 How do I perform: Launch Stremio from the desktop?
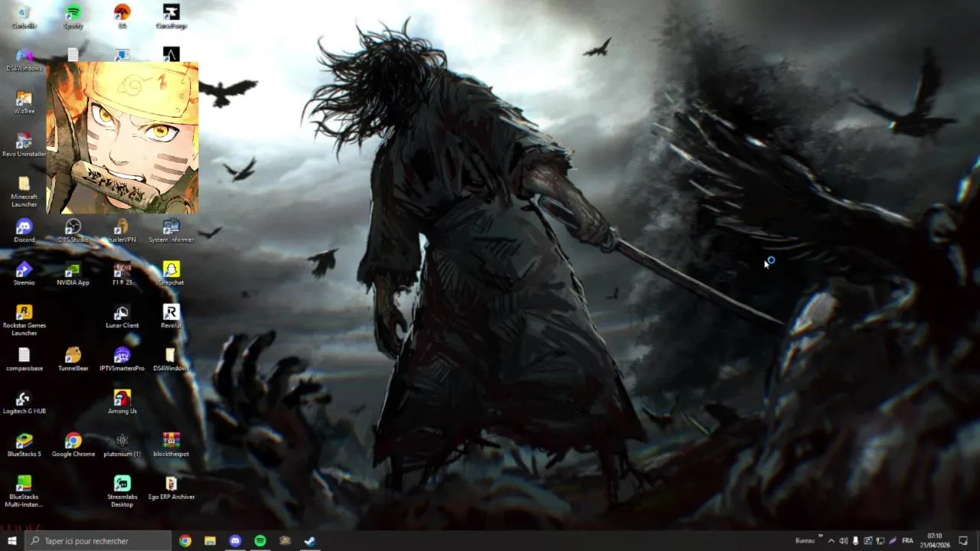coord(24,274)
